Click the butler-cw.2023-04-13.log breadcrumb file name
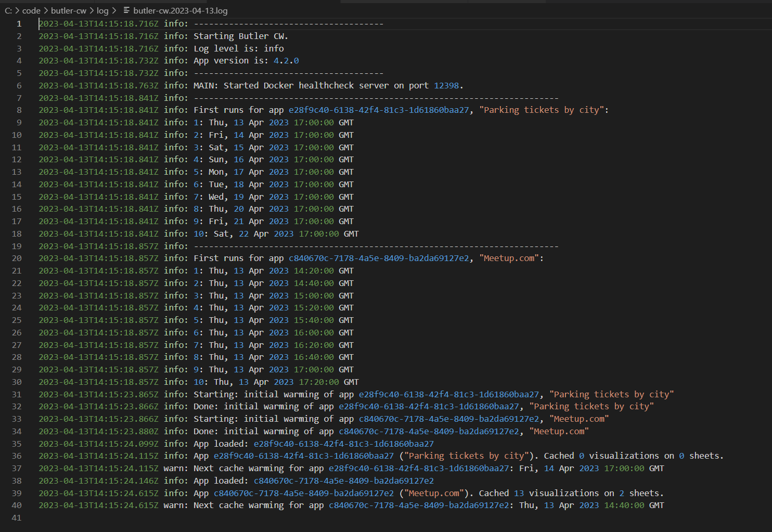The image size is (772, 532). pos(181,10)
